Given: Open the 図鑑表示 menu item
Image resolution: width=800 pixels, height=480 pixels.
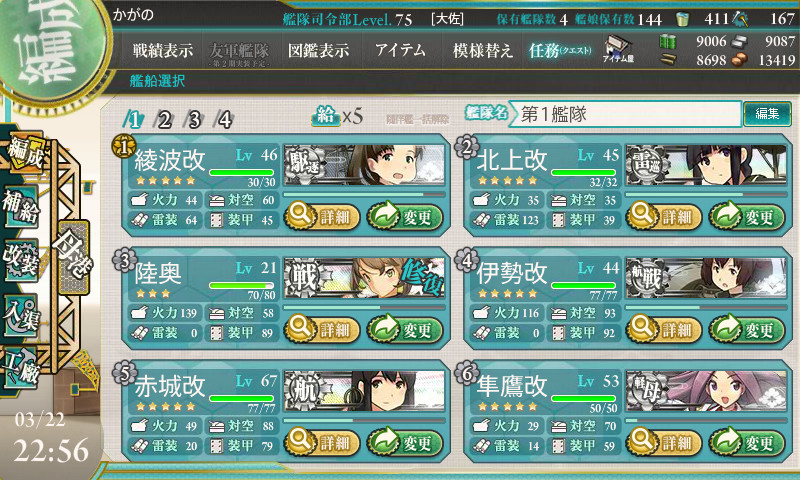Looking at the screenshot, I should click(x=318, y=50).
